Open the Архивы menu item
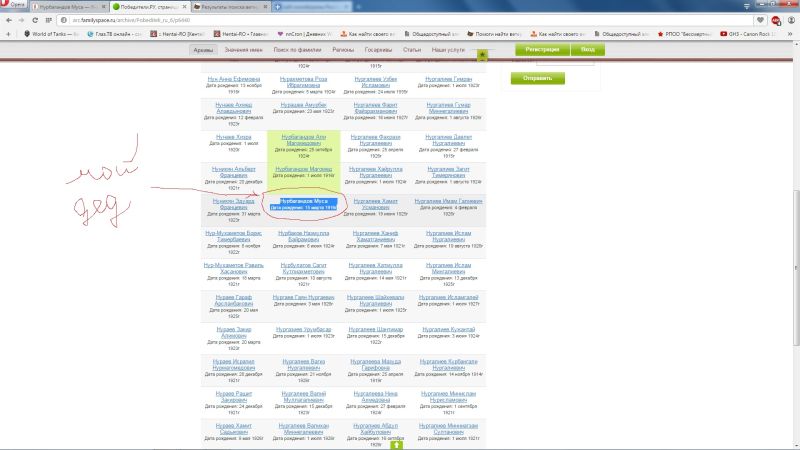800x450 pixels. click(x=203, y=50)
